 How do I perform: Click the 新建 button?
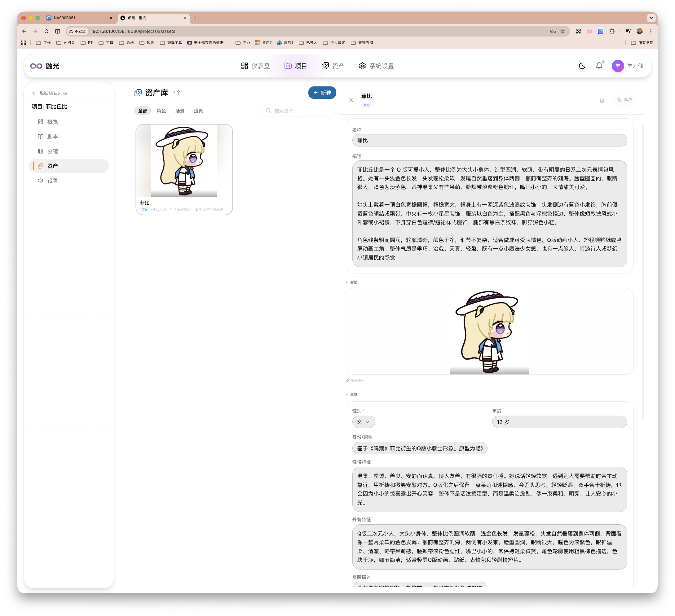(x=322, y=93)
